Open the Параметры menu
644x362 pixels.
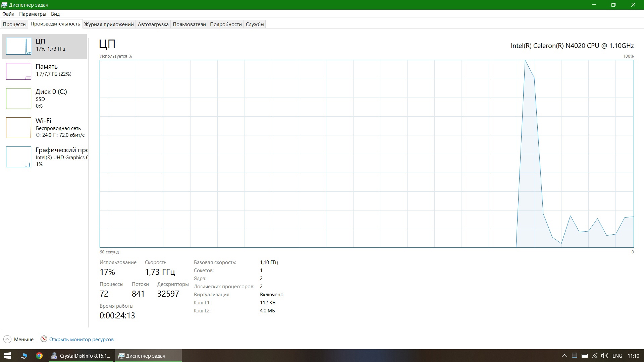point(33,14)
